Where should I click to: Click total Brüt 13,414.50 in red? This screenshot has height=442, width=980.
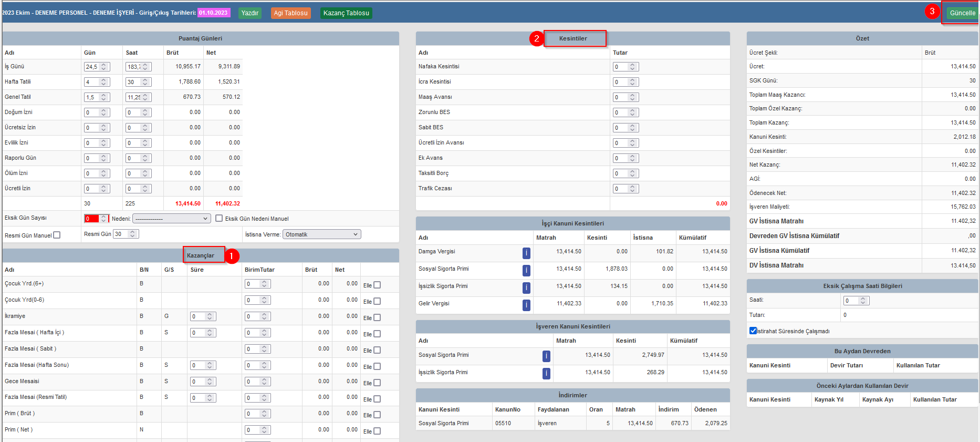click(x=188, y=203)
